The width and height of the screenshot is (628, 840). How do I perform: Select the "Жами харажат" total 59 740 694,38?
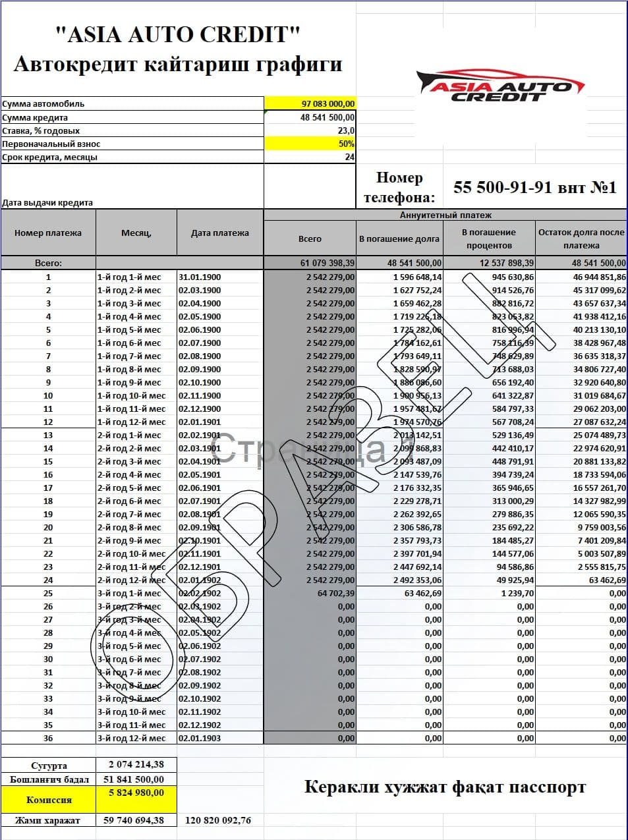136,820
